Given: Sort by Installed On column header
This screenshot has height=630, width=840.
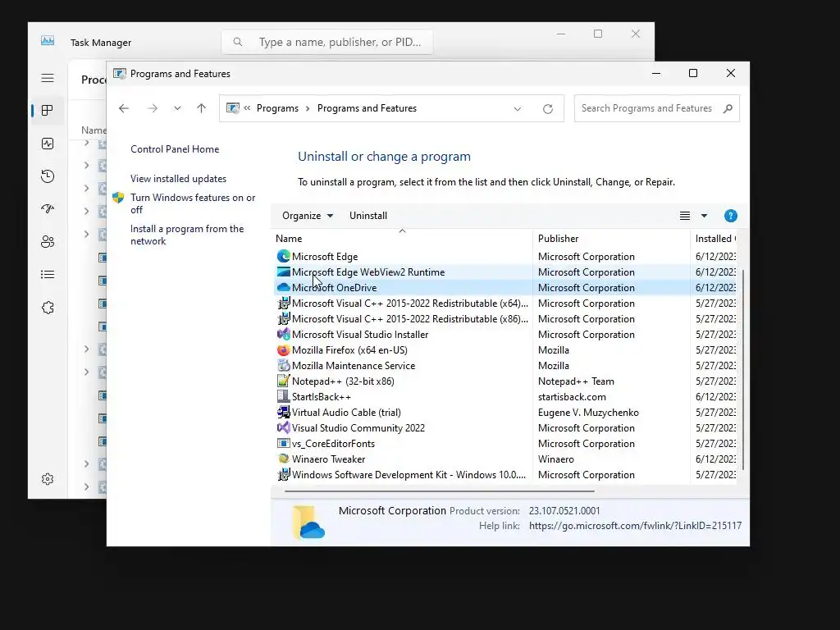Looking at the screenshot, I should click(x=714, y=239).
